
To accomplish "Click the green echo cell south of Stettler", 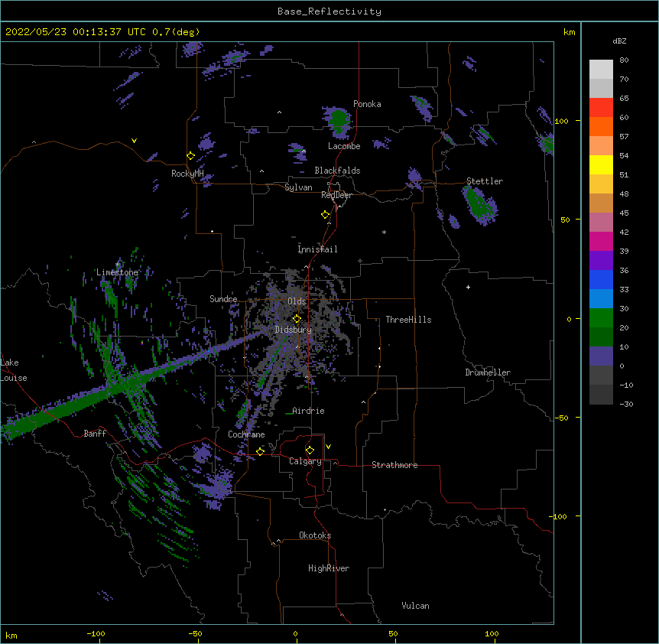I will point(479,205).
